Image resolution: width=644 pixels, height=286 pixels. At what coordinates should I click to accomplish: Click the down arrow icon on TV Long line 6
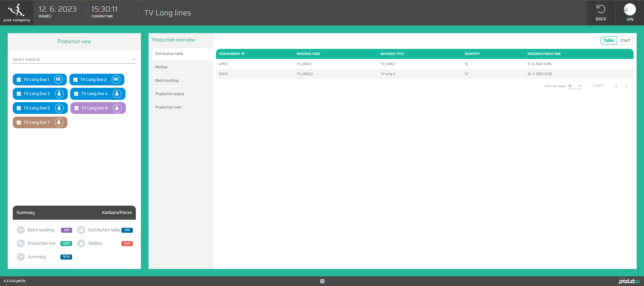[x=117, y=108]
